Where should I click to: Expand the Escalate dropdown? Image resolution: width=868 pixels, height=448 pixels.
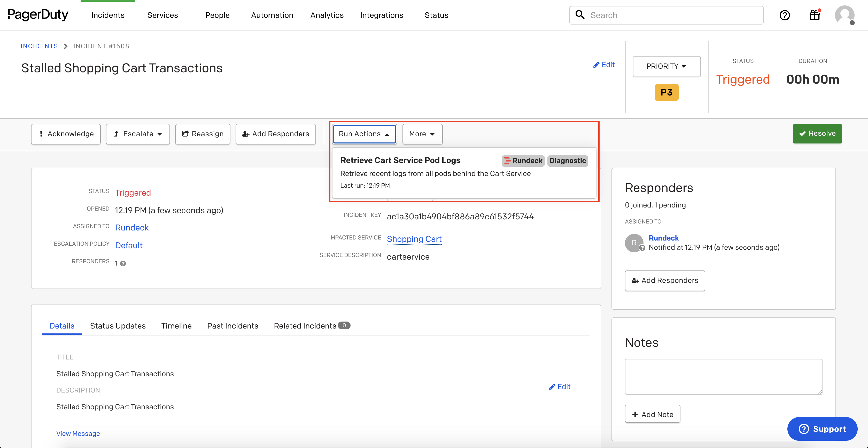pos(137,134)
